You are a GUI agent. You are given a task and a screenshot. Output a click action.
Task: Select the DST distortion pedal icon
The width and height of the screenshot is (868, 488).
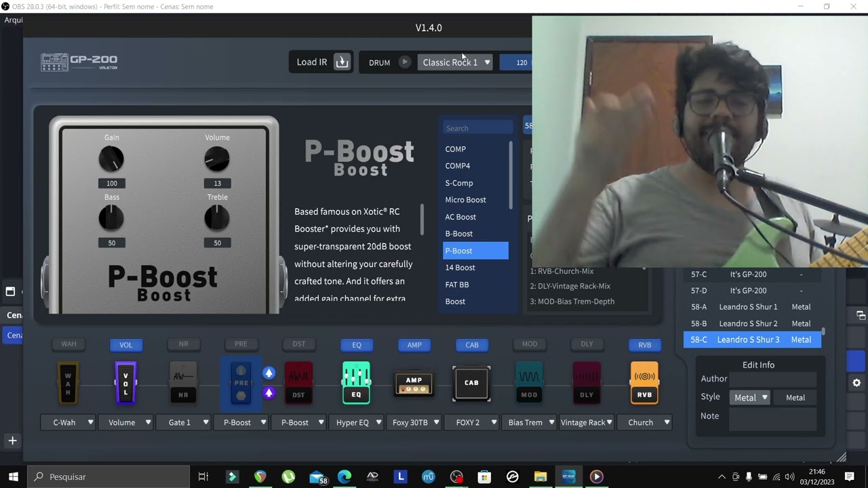coord(298,383)
